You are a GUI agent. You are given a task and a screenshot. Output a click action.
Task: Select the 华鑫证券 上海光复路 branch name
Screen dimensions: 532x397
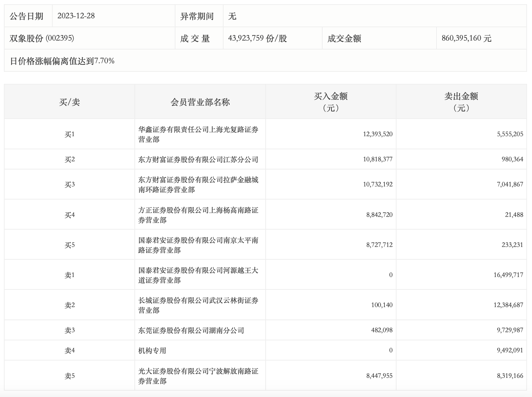[x=198, y=134]
